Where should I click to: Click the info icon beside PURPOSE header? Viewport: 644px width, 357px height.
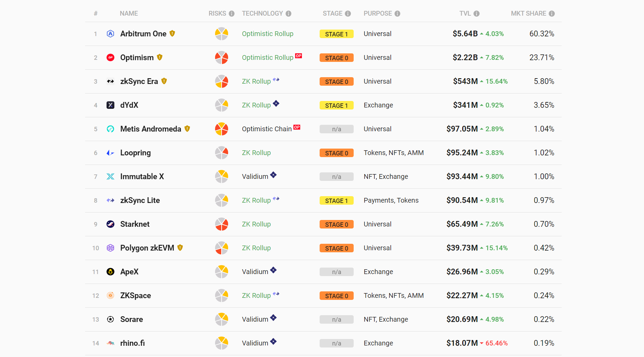click(x=398, y=14)
